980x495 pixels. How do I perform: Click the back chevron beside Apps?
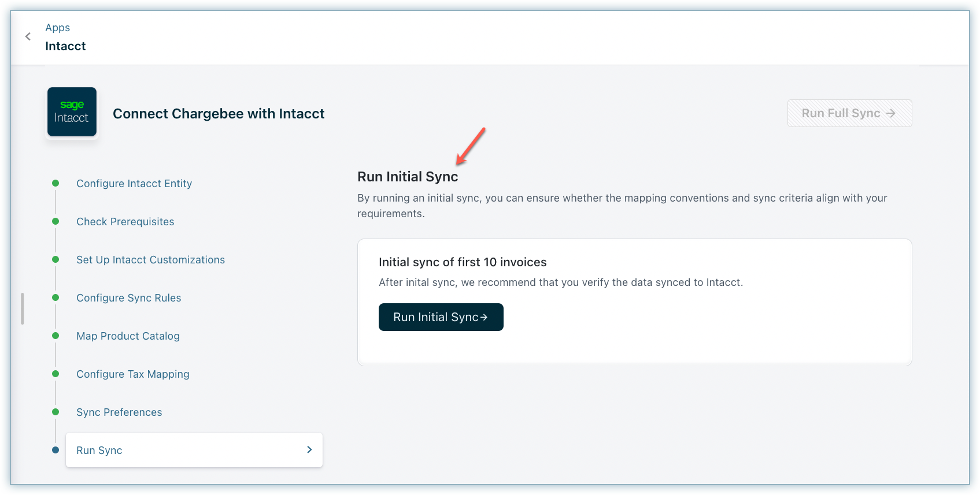[28, 36]
